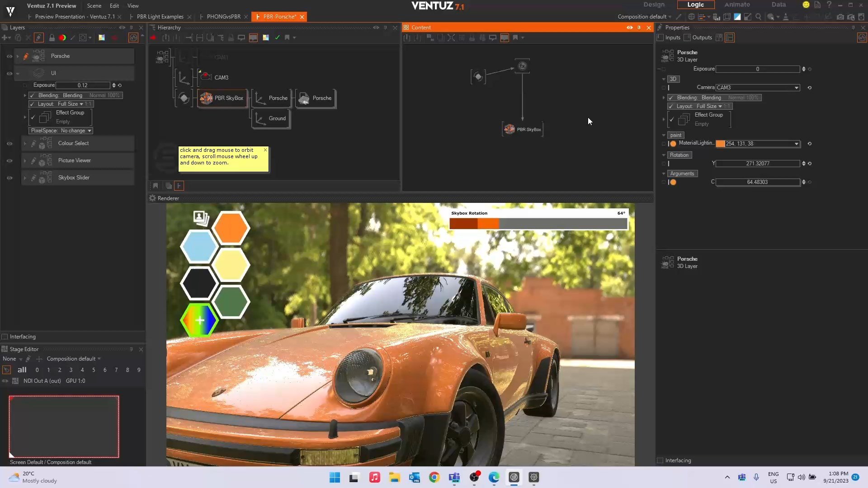Viewport: 868px width, 488px height.
Task: Select the Ground axis node in Hierarchy
Action: [271, 118]
